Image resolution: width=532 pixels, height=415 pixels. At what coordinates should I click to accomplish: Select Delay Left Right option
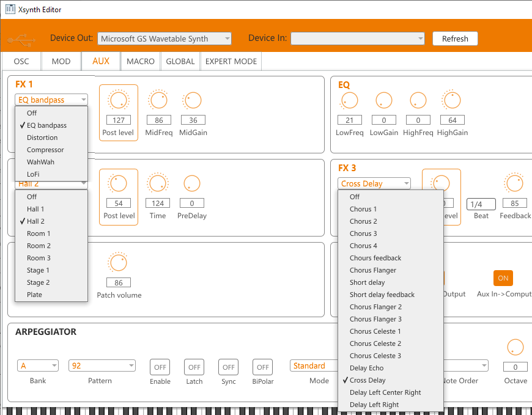coord(391,405)
